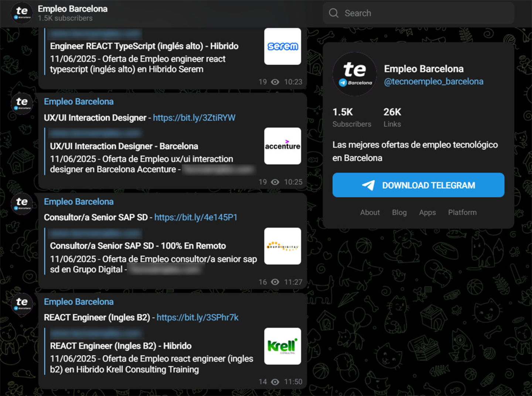Click Empleo Barcelona sender name above SAP SD post
The image size is (532, 396).
point(79,202)
